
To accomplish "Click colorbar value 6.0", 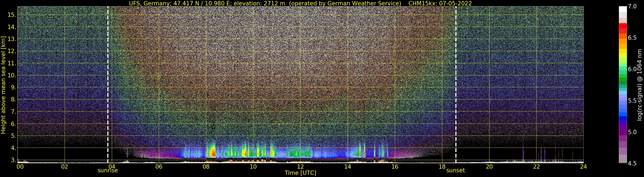I will (x=632, y=69).
